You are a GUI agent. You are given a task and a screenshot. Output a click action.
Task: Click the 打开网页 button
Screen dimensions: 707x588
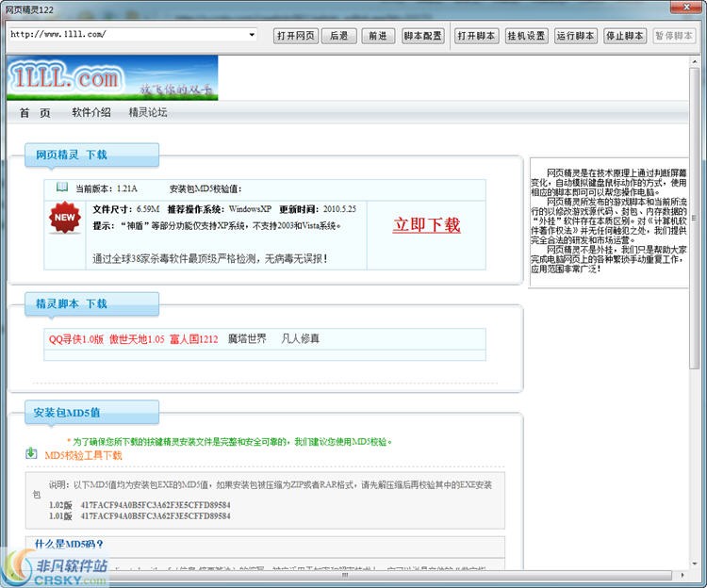(x=296, y=36)
